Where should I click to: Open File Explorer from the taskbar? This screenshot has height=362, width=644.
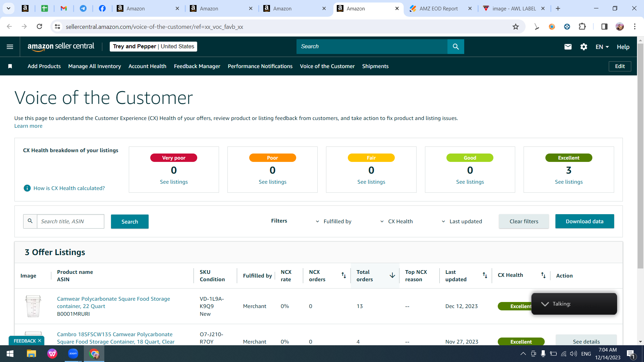click(31, 354)
